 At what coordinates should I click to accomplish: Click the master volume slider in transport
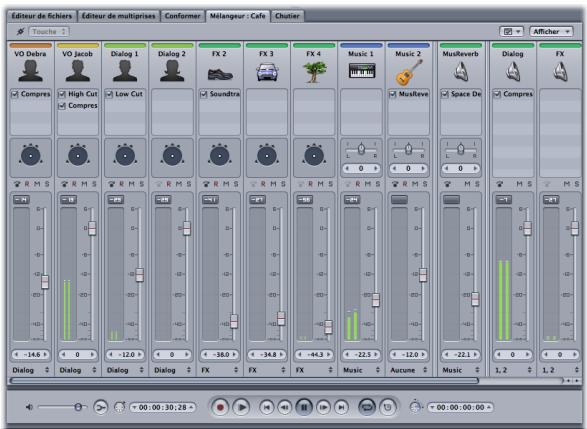click(x=62, y=407)
